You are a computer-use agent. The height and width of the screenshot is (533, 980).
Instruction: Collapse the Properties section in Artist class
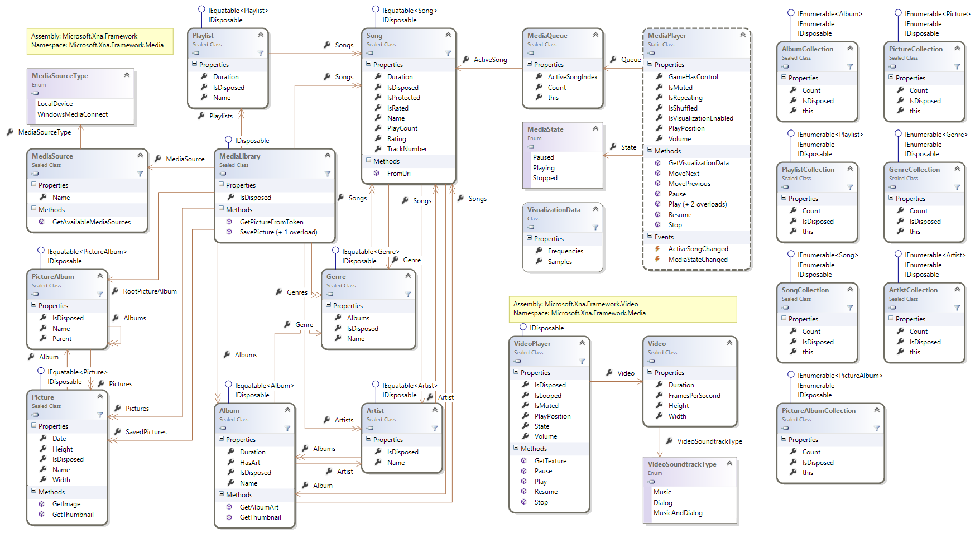[x=369, y=439]
